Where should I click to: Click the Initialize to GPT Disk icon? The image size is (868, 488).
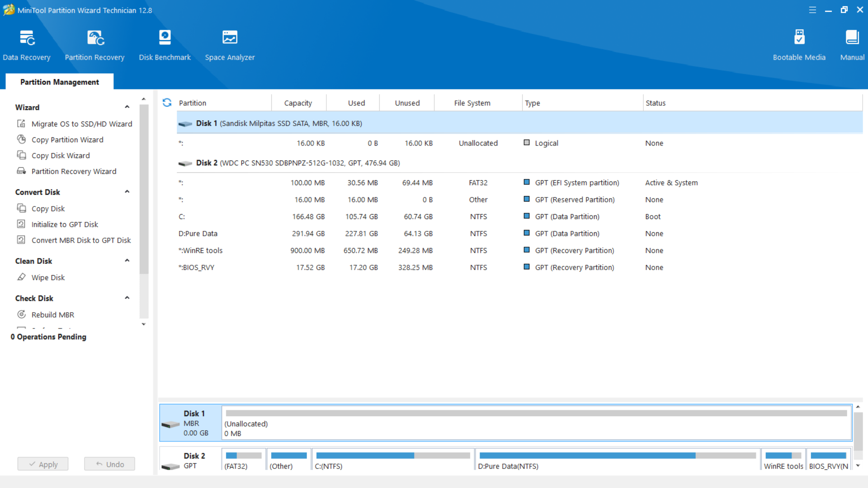(21, 224)
